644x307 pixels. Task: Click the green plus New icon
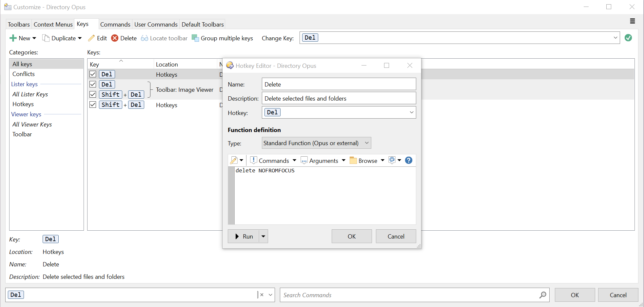tap(13, 38)
